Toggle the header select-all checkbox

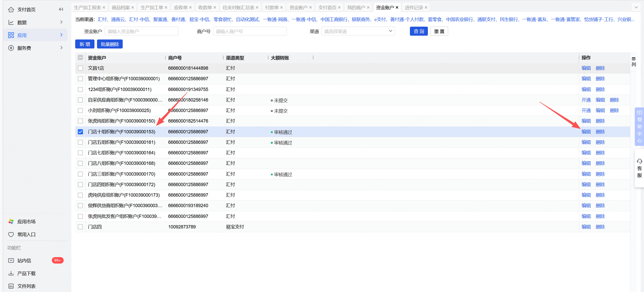coord(80,58)
